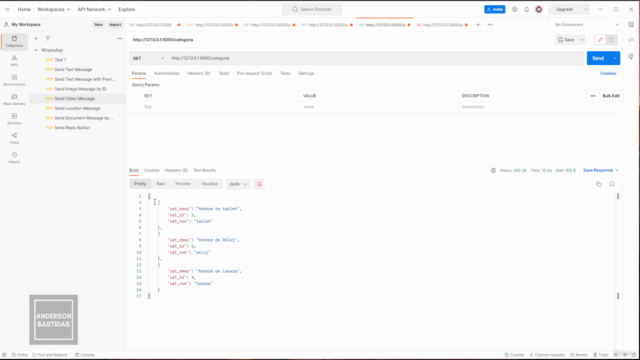
Task: Click the comments icon beside the pencil icon
Action: point(611,40)
